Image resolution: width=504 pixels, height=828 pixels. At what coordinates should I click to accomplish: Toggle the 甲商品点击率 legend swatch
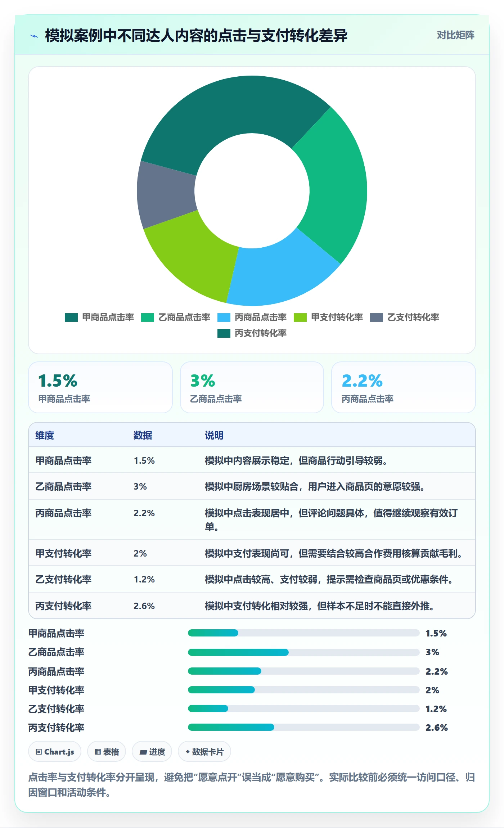click(71, 318)
